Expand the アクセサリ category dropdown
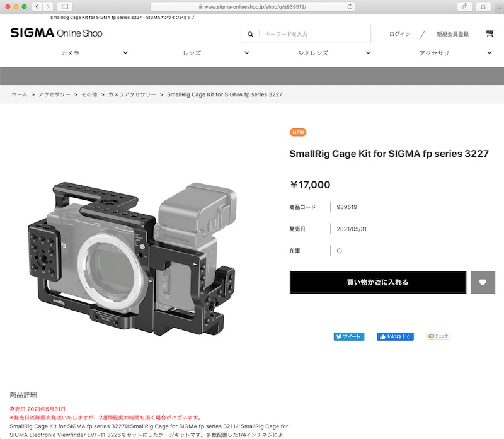Viewport: 504px width, 439px height. [x=489, y=54]
